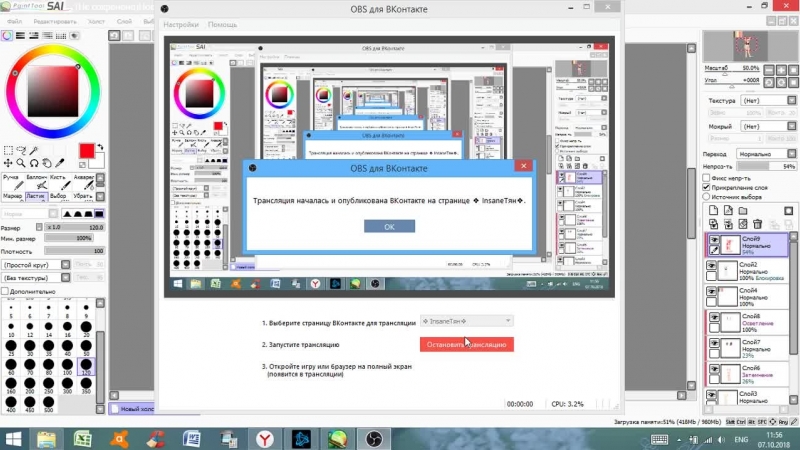
Task: Select the rectangular selection tool in SAI
Action: [x=8, y=151]
